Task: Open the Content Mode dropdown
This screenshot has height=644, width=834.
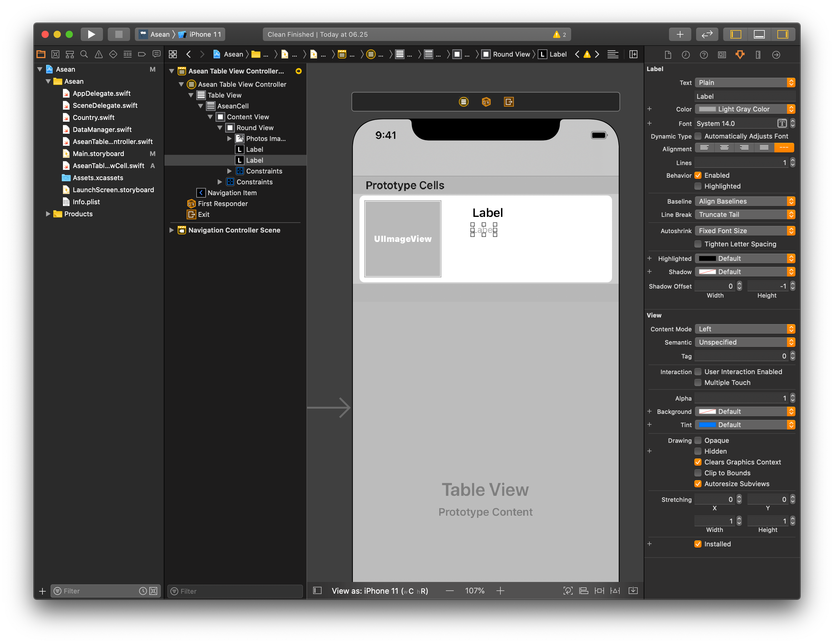Action: pyautogui.click(x=745, y=329)
